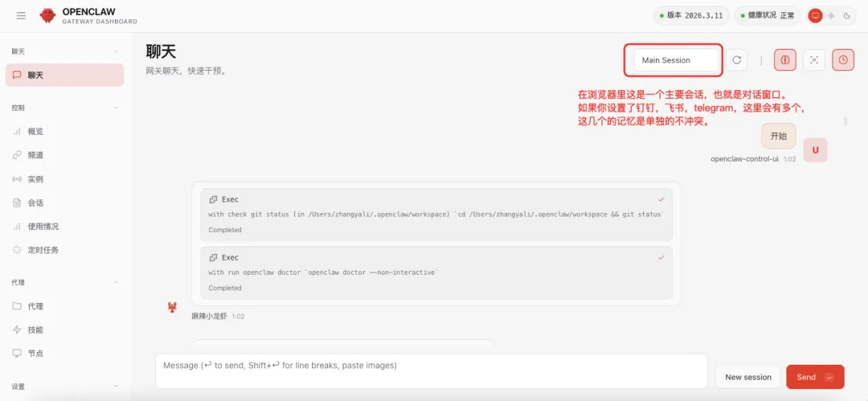Refresh the chat with the reload icon
The height and width of the screenshot is (401, 868).
(x=737, y=59)
